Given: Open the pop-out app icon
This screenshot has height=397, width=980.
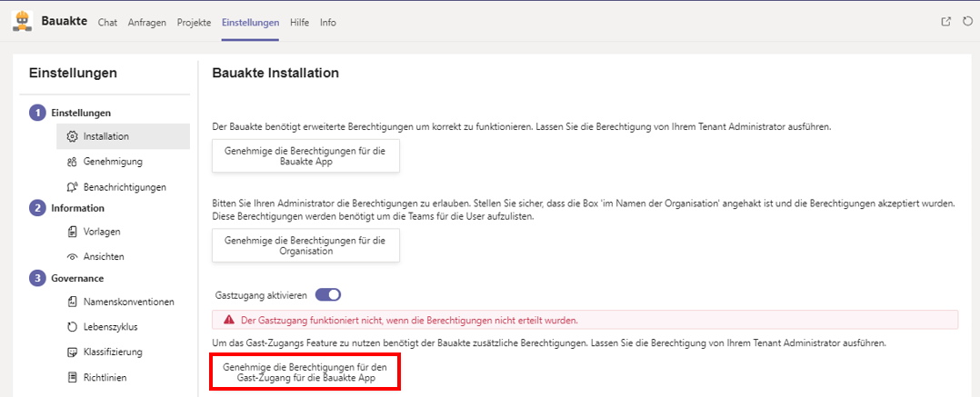Looking at the screenshot, I should pos(946,22).
